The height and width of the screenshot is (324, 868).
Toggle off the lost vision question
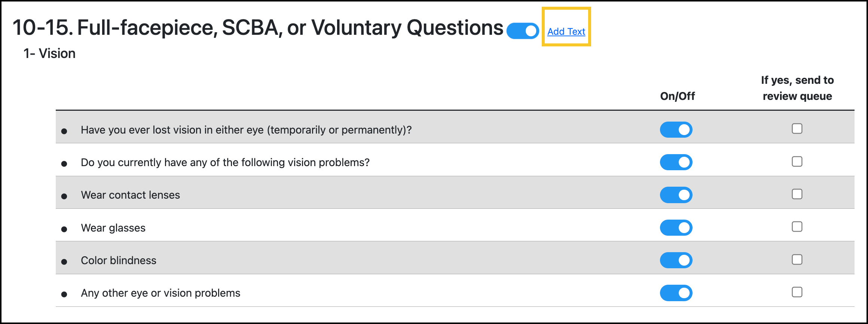[x=676, y=129]
